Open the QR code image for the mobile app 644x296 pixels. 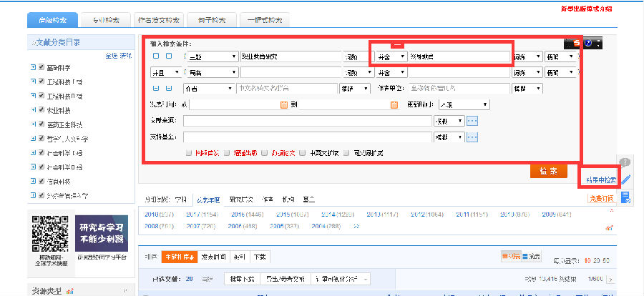tap(50, 233)
